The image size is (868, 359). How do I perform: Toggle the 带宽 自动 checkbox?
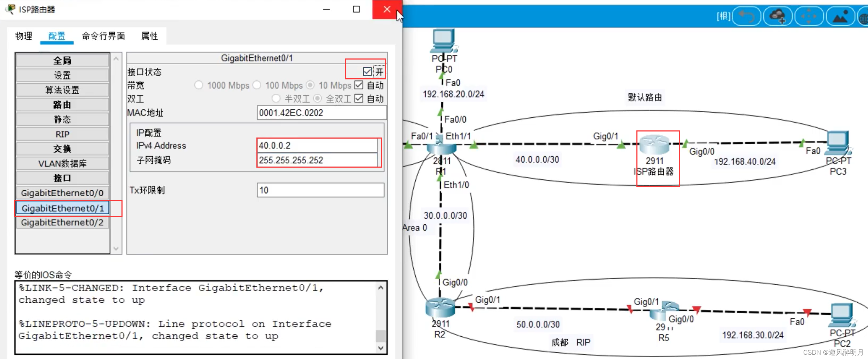(x=359, y=85)
